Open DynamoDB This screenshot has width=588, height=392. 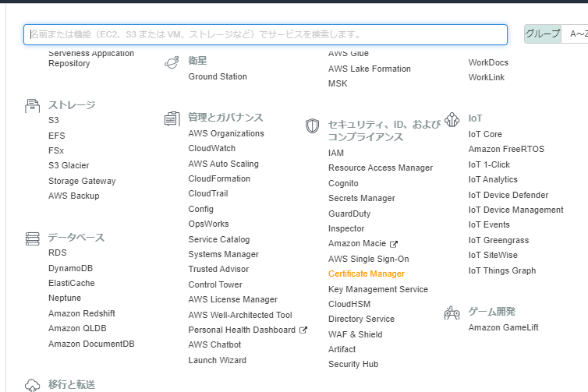[70, 268]
